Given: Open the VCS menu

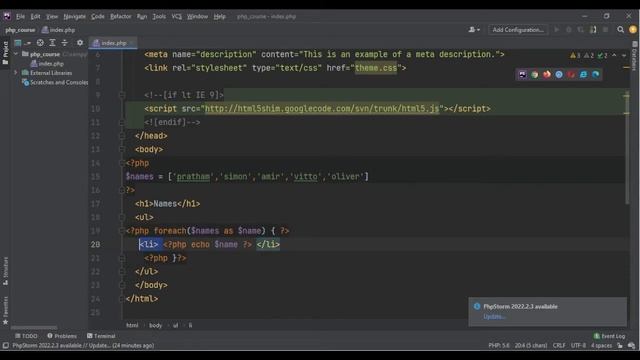Looking at the screenshot, I should tap(176, 17).
